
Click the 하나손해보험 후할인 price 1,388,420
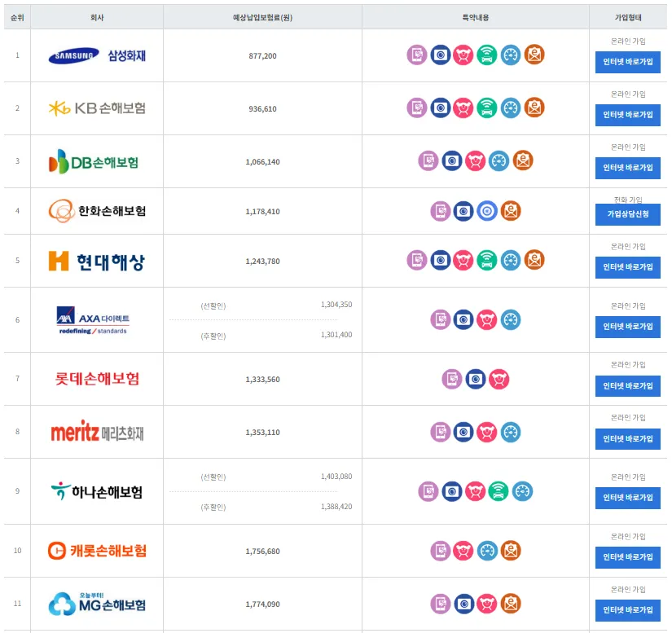coord(336,507)
